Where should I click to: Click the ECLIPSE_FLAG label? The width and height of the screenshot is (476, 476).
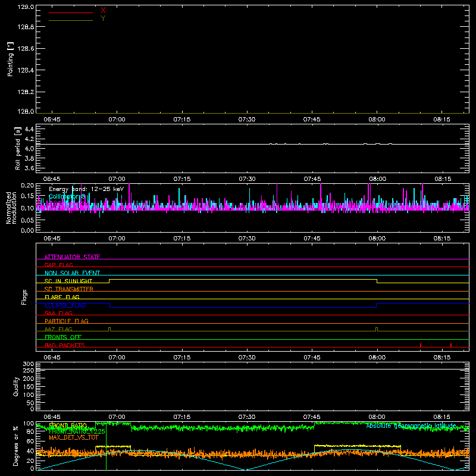point(65,305)
